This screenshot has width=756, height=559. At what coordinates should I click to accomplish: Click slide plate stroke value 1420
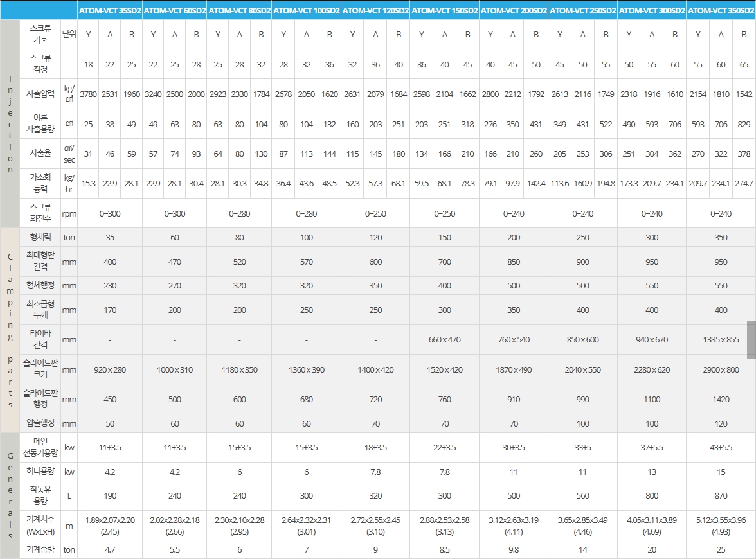(x=721, y=399)
